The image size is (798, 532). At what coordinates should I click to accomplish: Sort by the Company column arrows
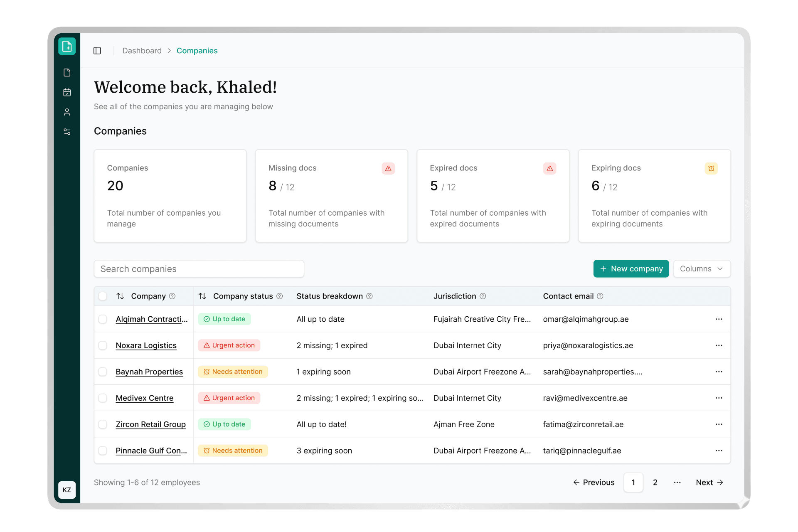(120, 296)
